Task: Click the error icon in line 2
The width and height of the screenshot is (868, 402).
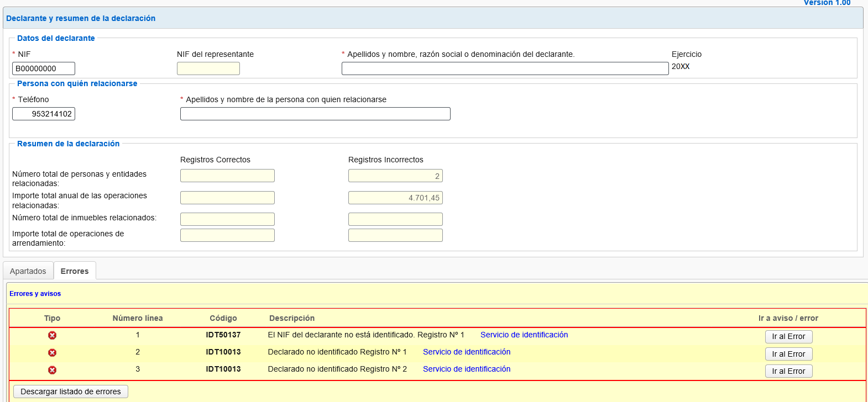Action: [x=52, y=352]
